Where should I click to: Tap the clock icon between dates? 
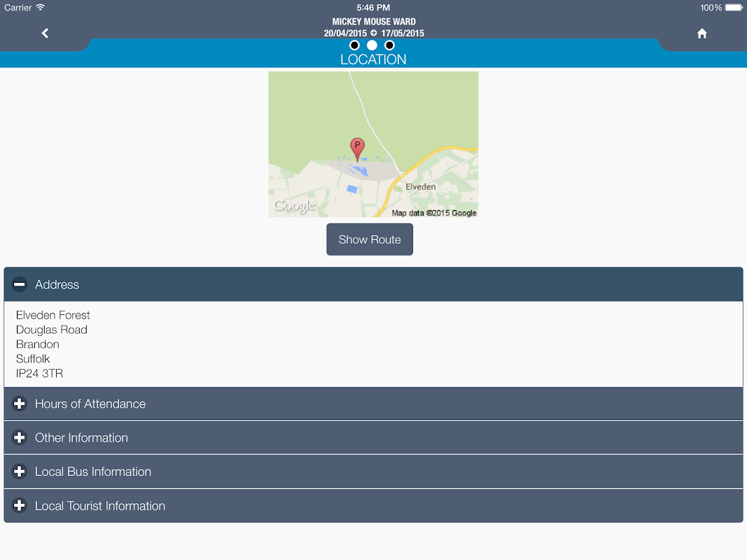tap(374, 33)
